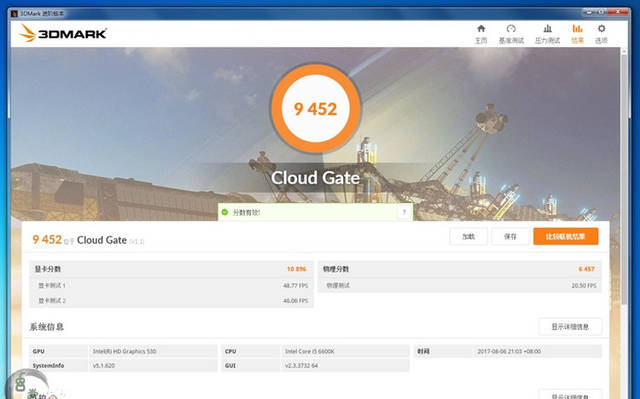Click the 显卡分数 graphics score header row
Screen dimensions: 640x399
pyautogui.click(x=171, y=269)
